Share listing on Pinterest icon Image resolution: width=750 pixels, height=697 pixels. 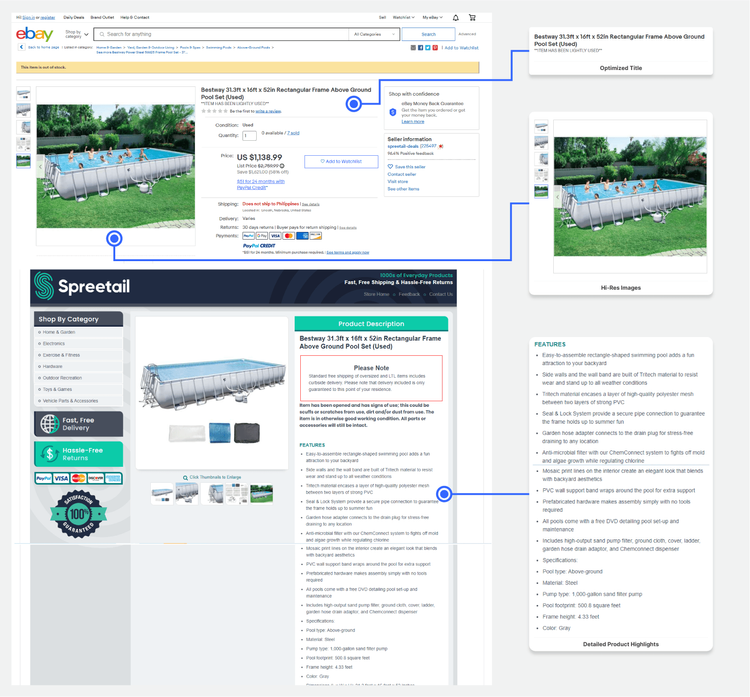435,48
